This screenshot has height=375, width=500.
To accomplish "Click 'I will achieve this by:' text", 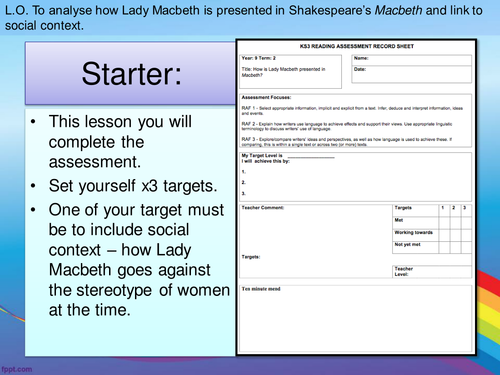I will 266,161.
